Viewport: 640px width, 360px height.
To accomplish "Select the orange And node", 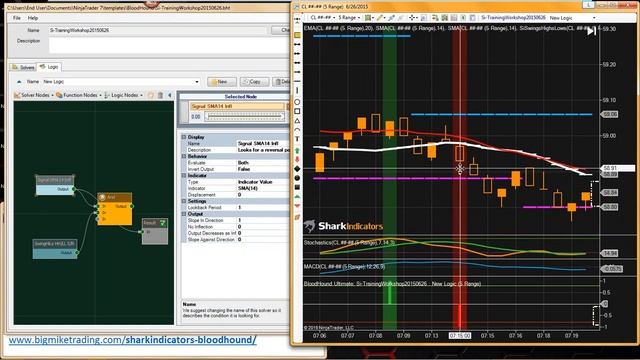I will click(x=115, y=209).
